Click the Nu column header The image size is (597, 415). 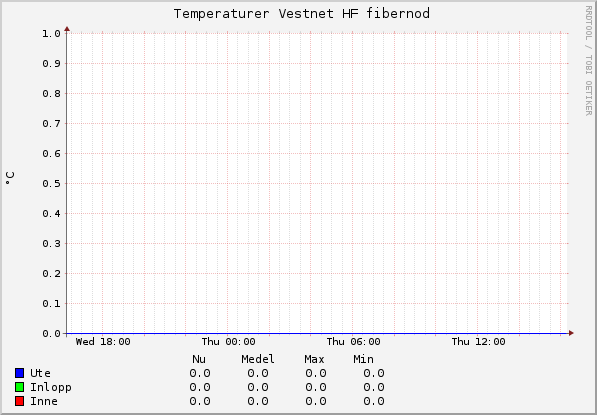coord(199,359)
